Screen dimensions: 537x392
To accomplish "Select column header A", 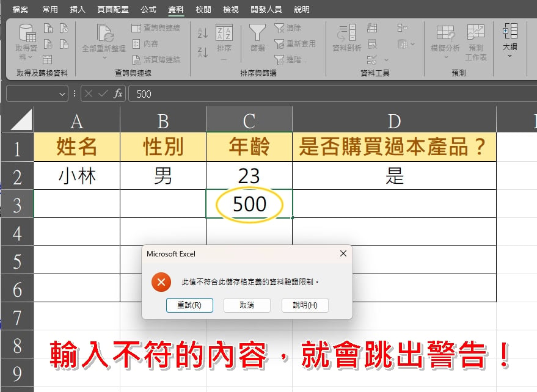I will click(x=77, y=120).
